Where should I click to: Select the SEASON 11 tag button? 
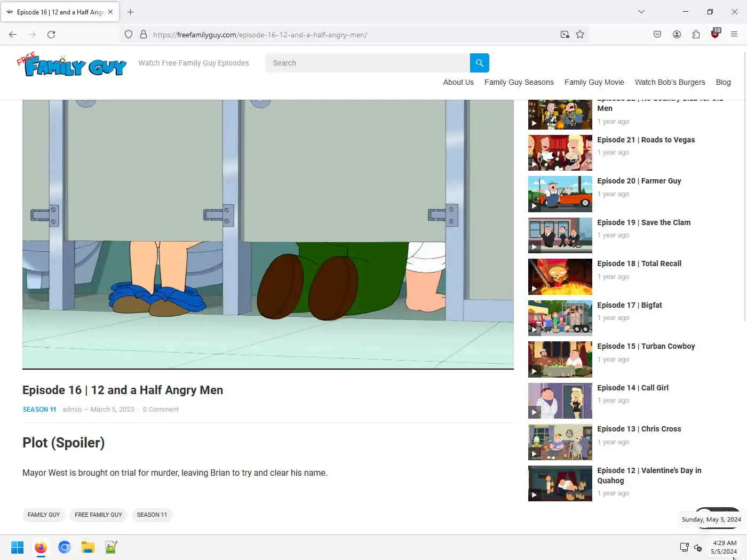coord(152,515)
